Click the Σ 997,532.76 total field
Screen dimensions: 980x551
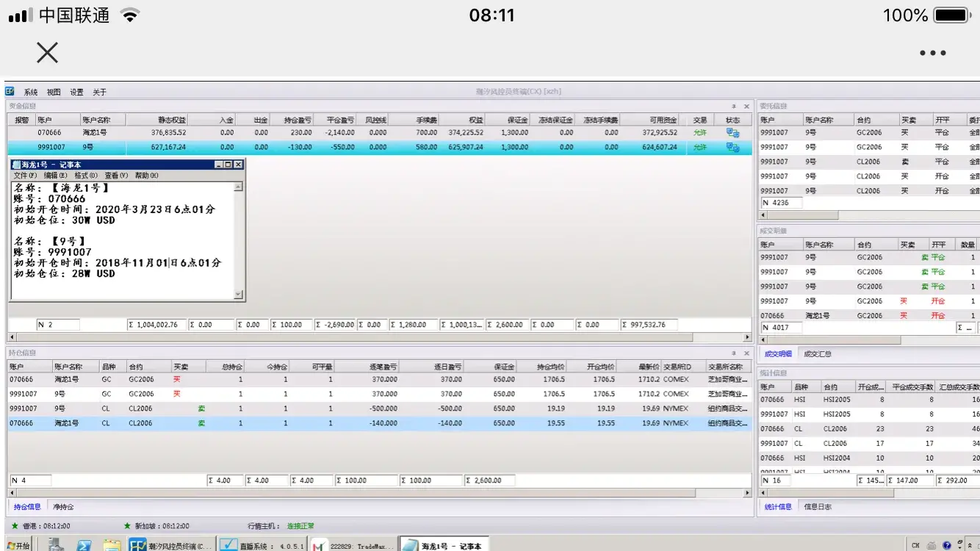tap(649, 325)
